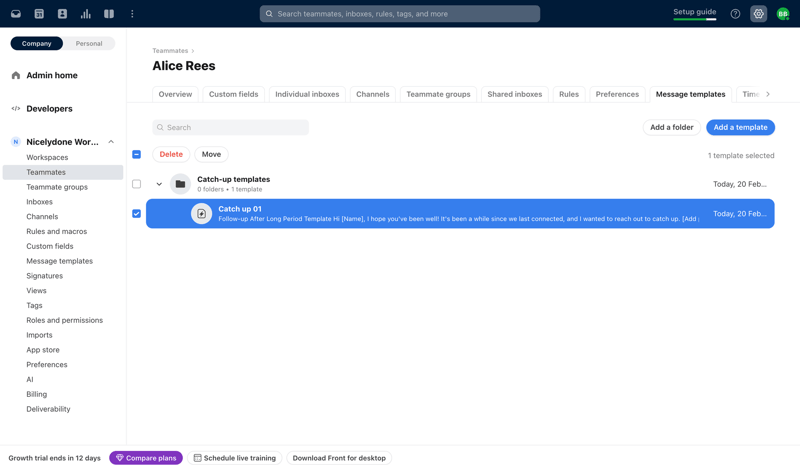Open the analytics bar chart icon
The height and width of the screenshot is (470, 800).
(x=86, y=14)
